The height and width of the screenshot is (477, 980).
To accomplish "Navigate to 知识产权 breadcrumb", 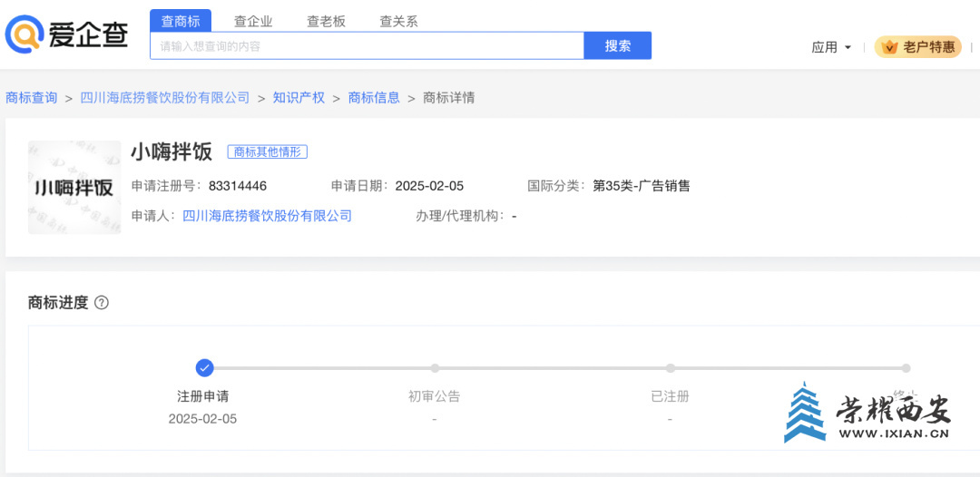I will tap(299, 98).
